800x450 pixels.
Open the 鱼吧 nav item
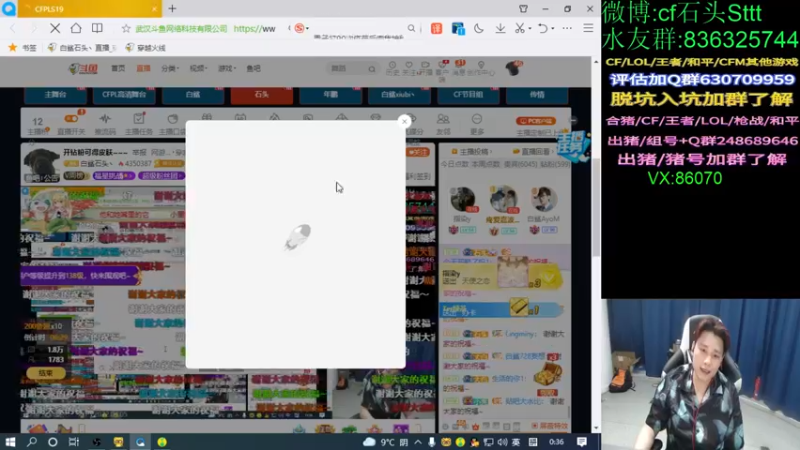[x=254, y=68]
